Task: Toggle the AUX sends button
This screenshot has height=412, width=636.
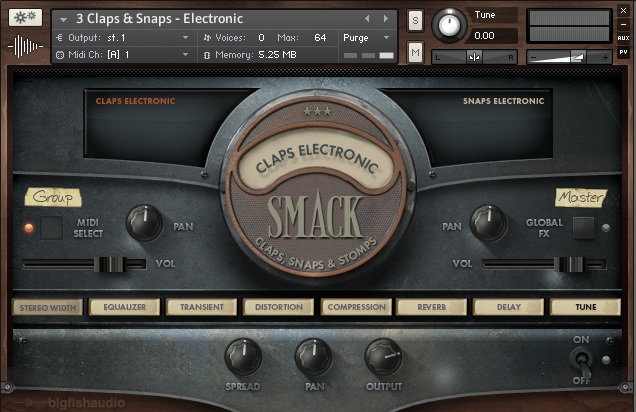Action: 623,38
